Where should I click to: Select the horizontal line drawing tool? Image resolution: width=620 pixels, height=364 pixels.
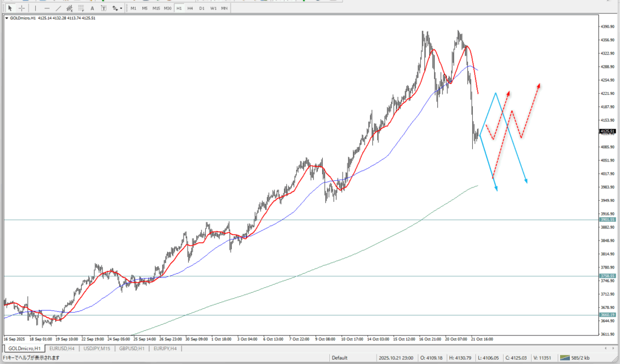click(x=47, y=8)
